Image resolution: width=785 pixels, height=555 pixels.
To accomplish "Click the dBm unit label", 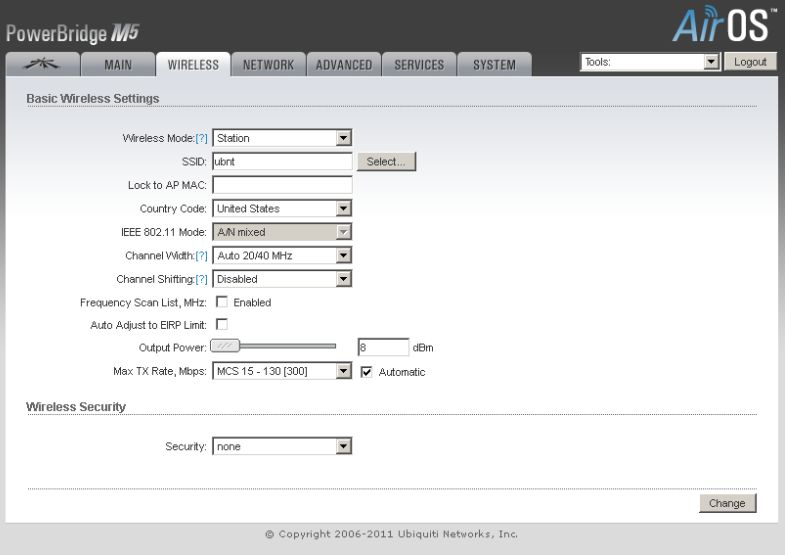I will click(x=423, y=348).
